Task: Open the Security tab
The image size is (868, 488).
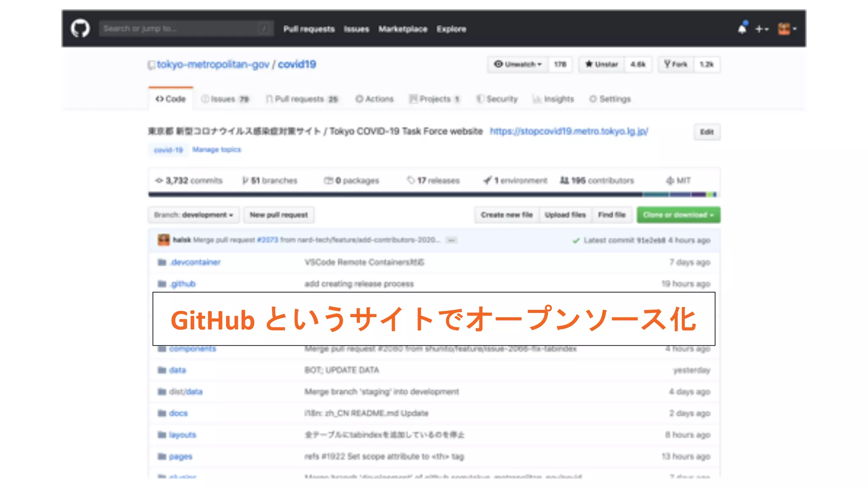Action: pyautogui.click(x=497, y=99)
